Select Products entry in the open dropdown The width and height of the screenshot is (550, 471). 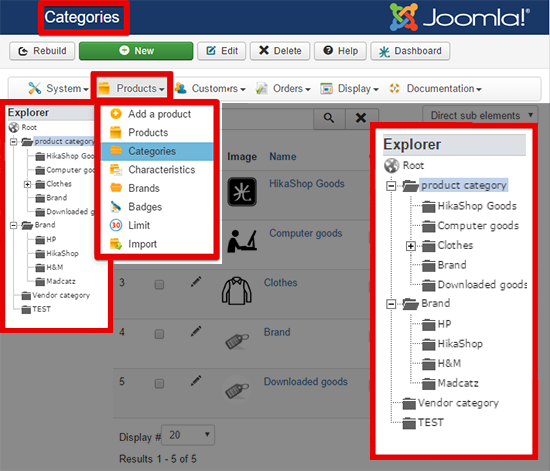coord(157,133)
